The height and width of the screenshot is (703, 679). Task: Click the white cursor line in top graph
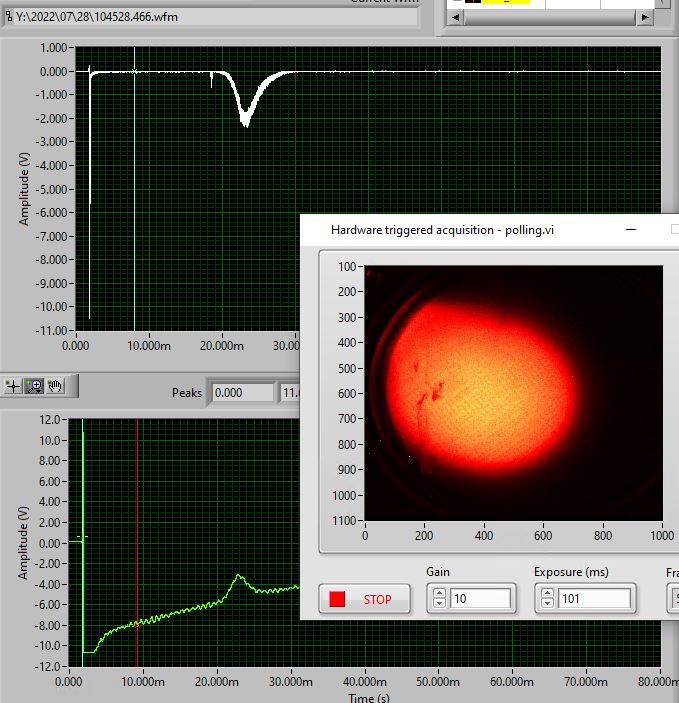pos(134,200)
